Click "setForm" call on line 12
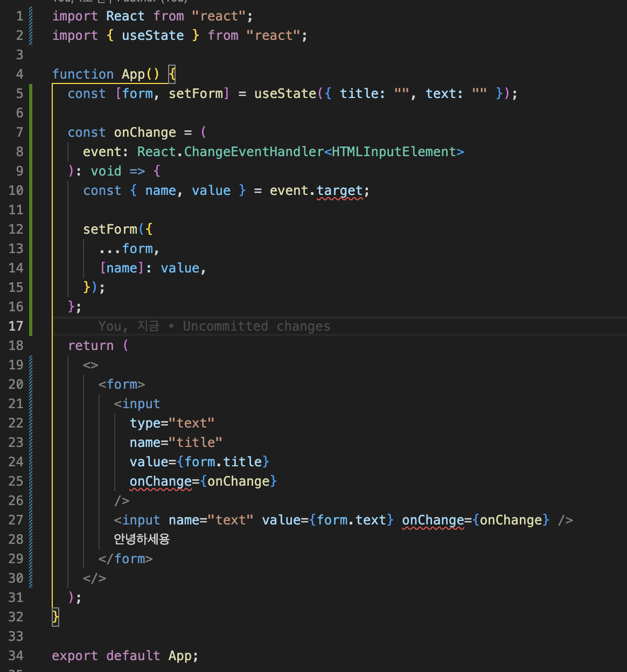 coord(110,229)
